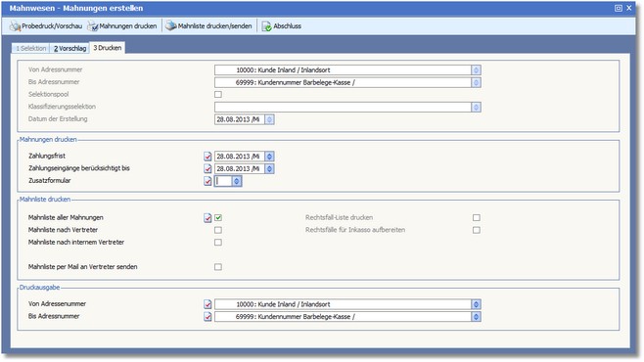Open the Klassifizierungsselektion dropdown arrow
Screen dimensions: 644x362
click(476, 107)
